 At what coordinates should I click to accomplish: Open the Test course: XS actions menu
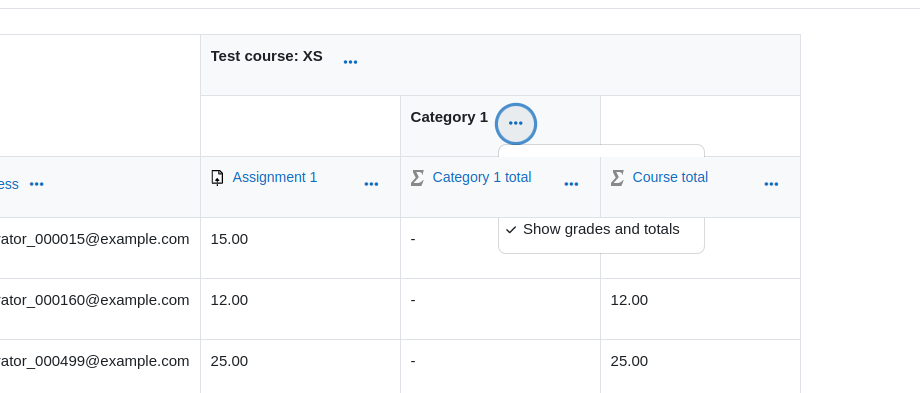[x=350, y=62]
